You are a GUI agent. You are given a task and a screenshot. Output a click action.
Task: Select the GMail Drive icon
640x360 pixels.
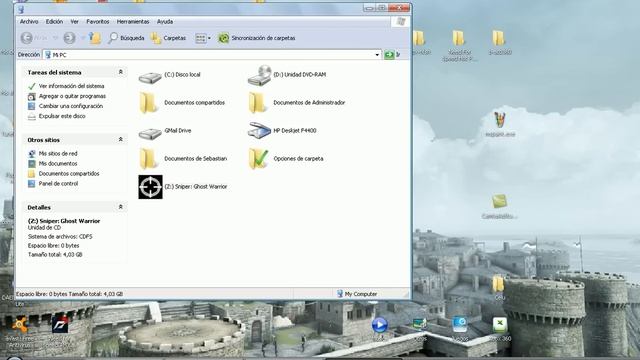point(150,132)
